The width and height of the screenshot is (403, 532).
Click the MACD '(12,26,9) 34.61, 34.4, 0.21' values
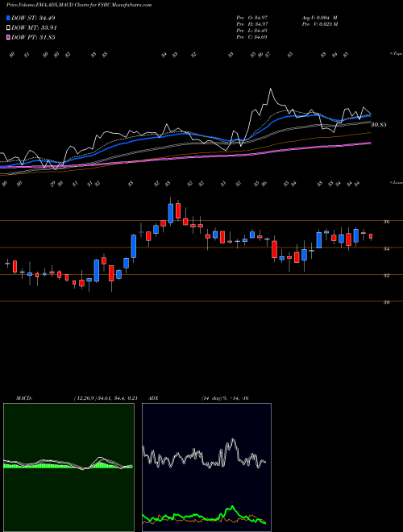pyautogui.click(x=105, y=398)
